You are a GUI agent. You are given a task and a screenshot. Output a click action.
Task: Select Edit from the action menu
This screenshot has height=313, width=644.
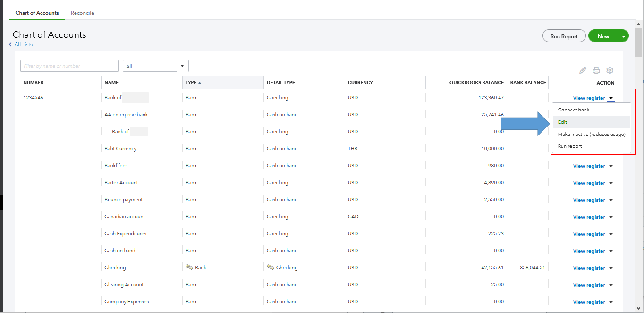point(562,122)
